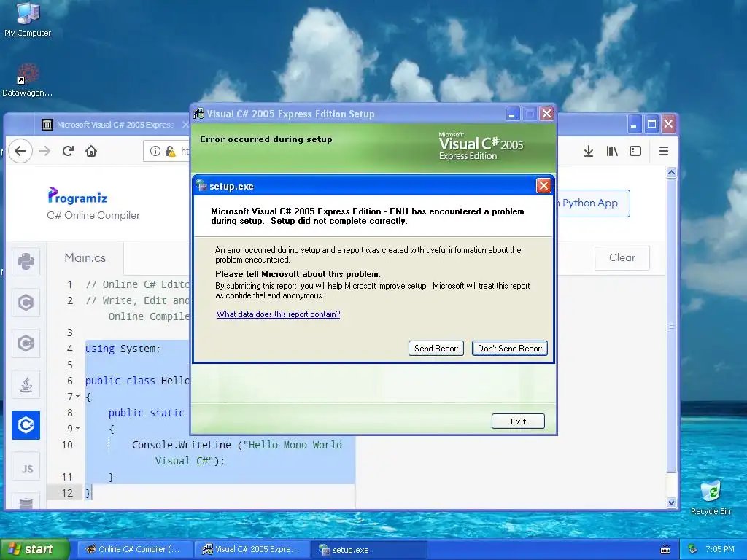Switch to setup.exe taskbar item
Screen dimensions: 747x560
(x=370, y=549)
